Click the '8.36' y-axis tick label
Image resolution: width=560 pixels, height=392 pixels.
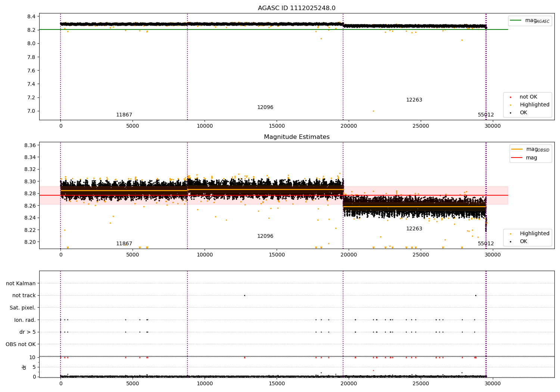[30, 145]
